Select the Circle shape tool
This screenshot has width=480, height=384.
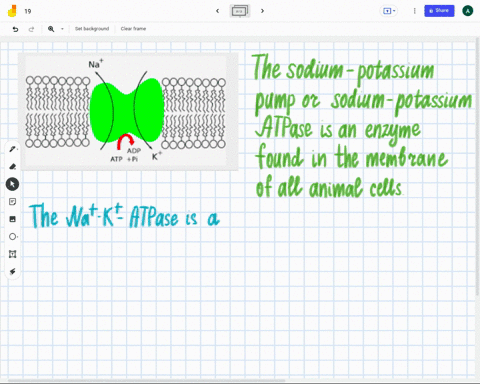coord(13,237)
